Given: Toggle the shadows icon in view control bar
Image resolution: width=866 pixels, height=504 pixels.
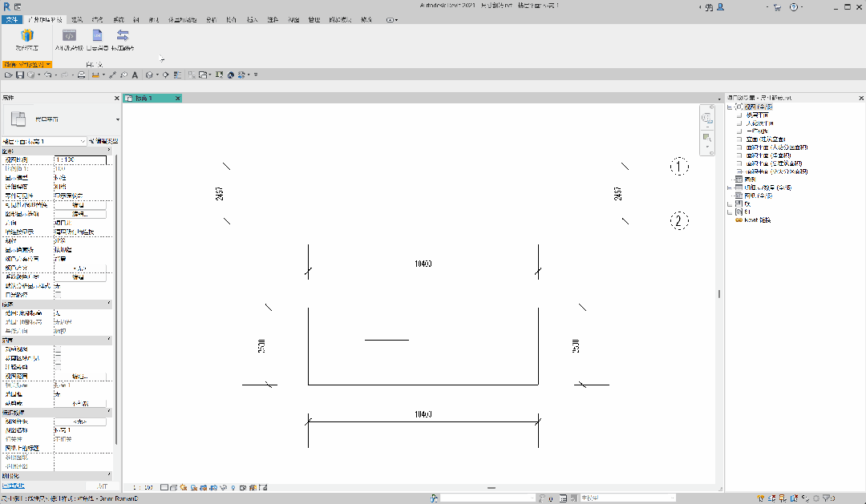Looking at the screenshot, I should (x=194, y=487).
